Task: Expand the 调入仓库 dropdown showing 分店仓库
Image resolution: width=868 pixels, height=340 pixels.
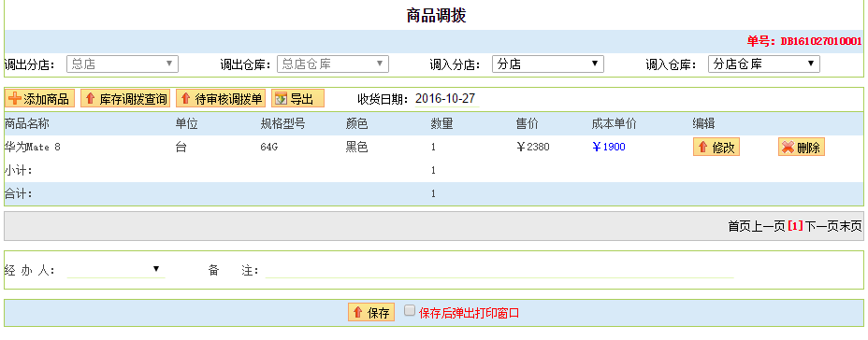Action: [x=764, y=64]
